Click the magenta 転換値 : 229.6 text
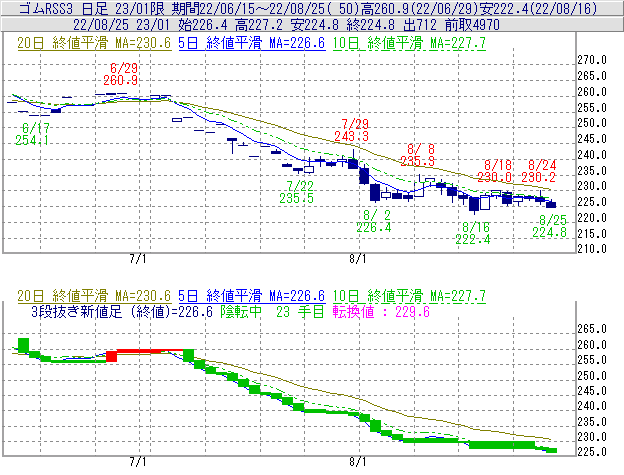Viewport: 624px width, 475px height. [381, 311]
